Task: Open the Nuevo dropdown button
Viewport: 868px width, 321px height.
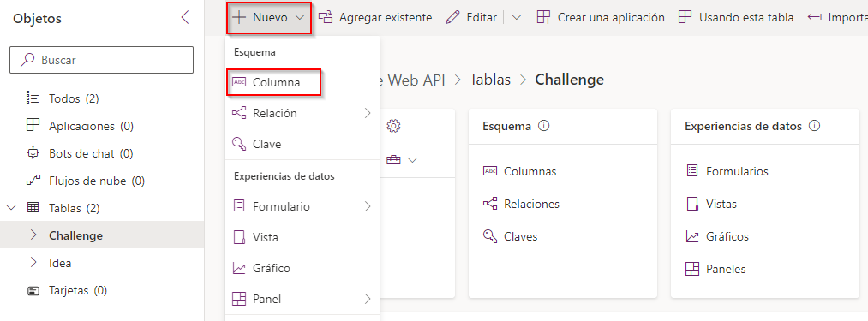Action: click(x=269, y=18)
